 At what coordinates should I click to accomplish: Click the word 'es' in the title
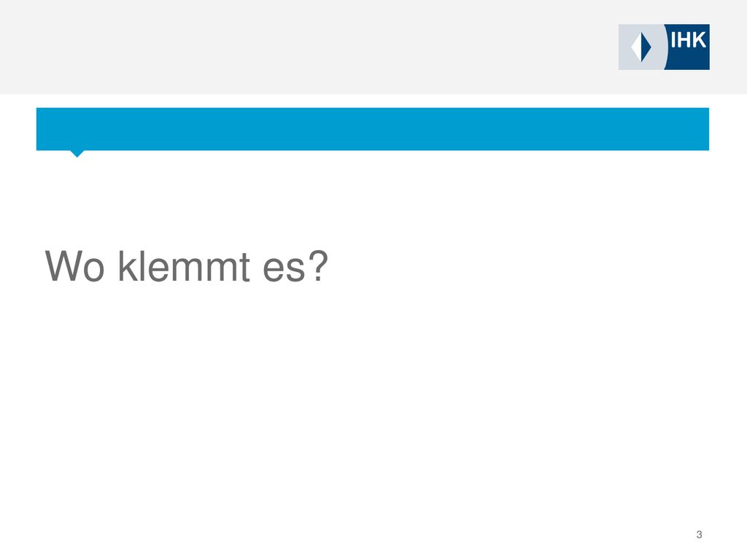pyautogui.click(x=284, y=270)
